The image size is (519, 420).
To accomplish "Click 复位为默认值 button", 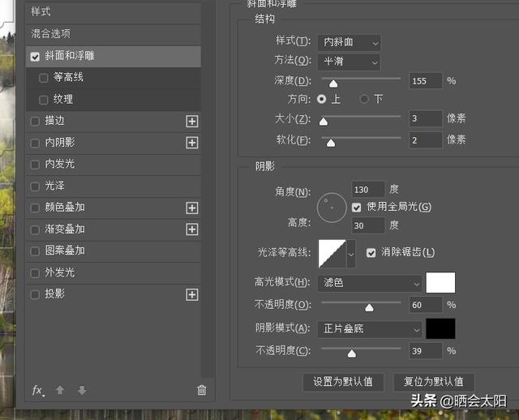I will (x=434, y=382).
